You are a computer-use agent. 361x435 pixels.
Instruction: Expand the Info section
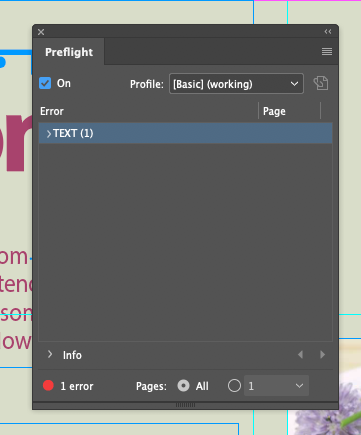tap(50, 354)
